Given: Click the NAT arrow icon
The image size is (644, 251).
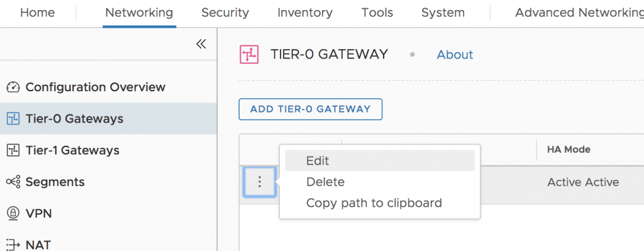Looking at the screenshot, I should tap(14, 245).
